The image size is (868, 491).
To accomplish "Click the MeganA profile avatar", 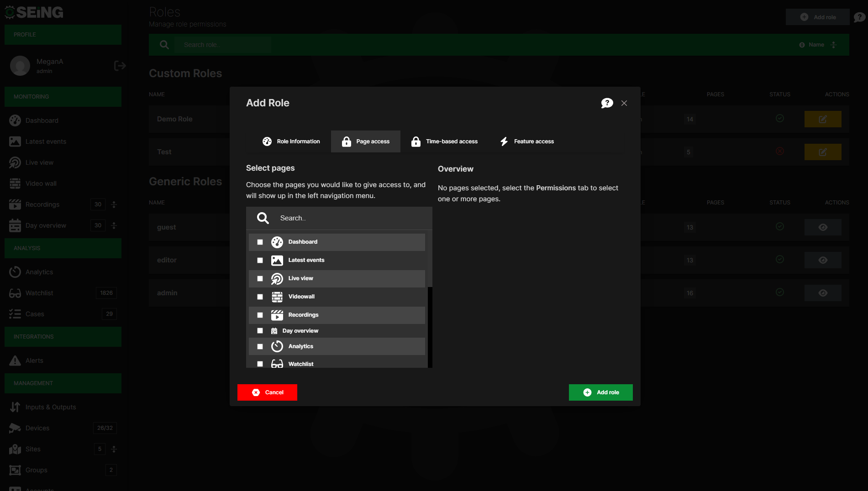I will point(20,66).
